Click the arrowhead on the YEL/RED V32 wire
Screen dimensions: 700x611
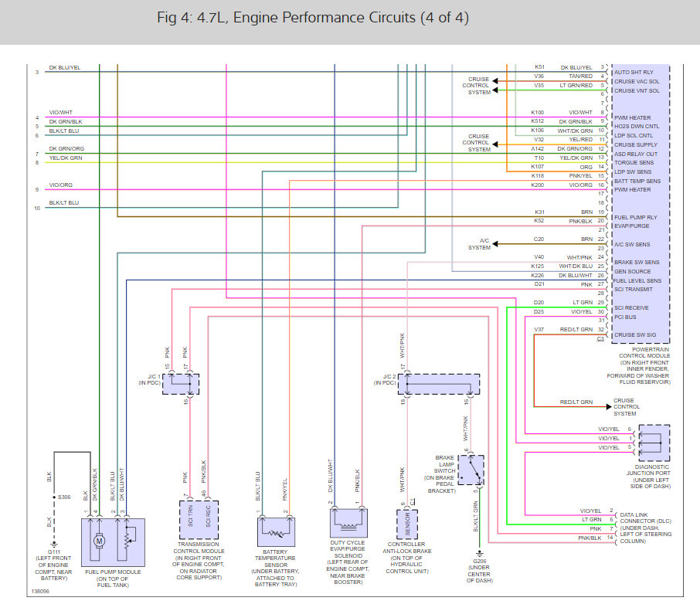(495, 144)
